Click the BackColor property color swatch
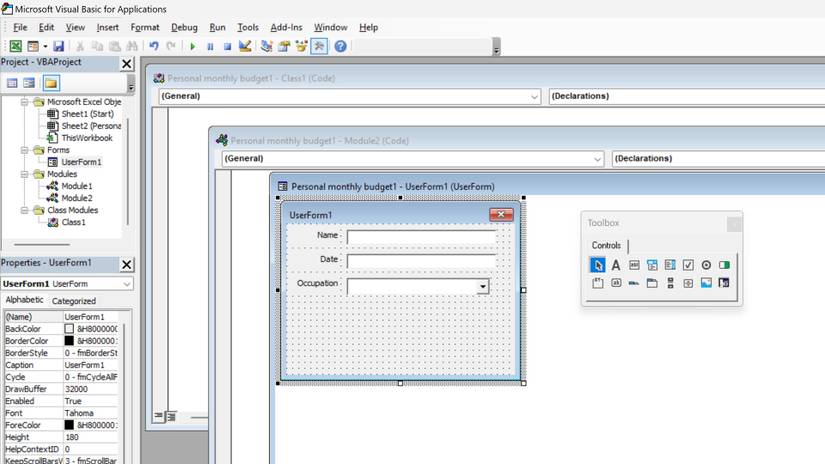Viewport: 825px width, 464px height. [69, 329]
